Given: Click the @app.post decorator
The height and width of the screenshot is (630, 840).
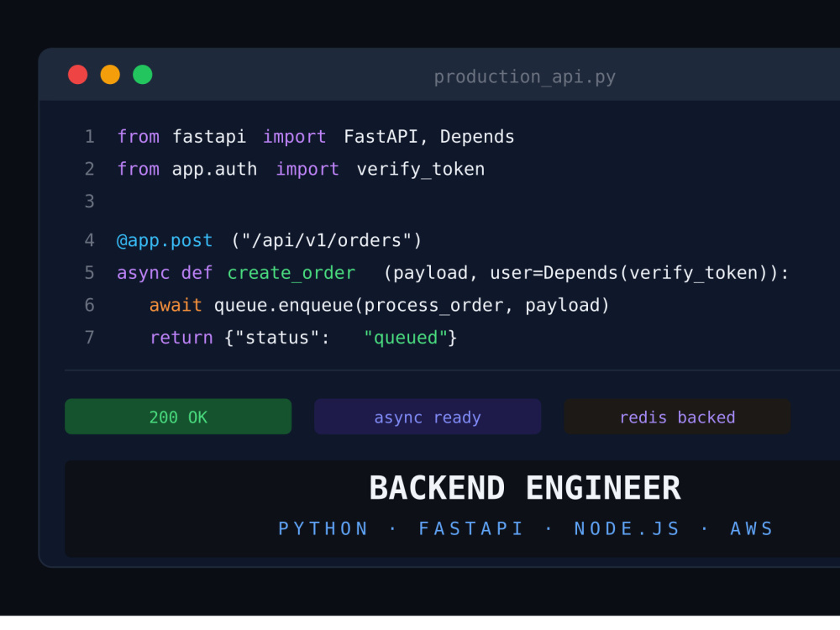Looking at the screenshot, I should click(x=165, y=241).
